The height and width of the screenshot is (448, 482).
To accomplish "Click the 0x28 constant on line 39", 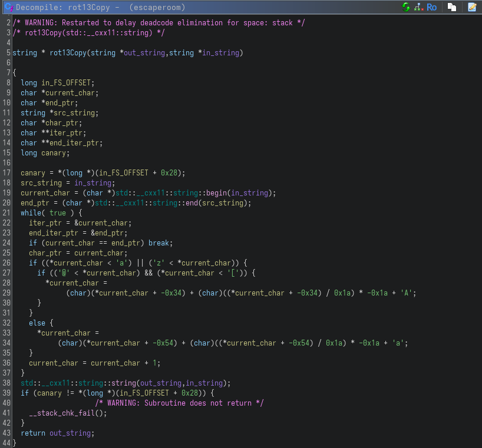I will click(190, 393).
